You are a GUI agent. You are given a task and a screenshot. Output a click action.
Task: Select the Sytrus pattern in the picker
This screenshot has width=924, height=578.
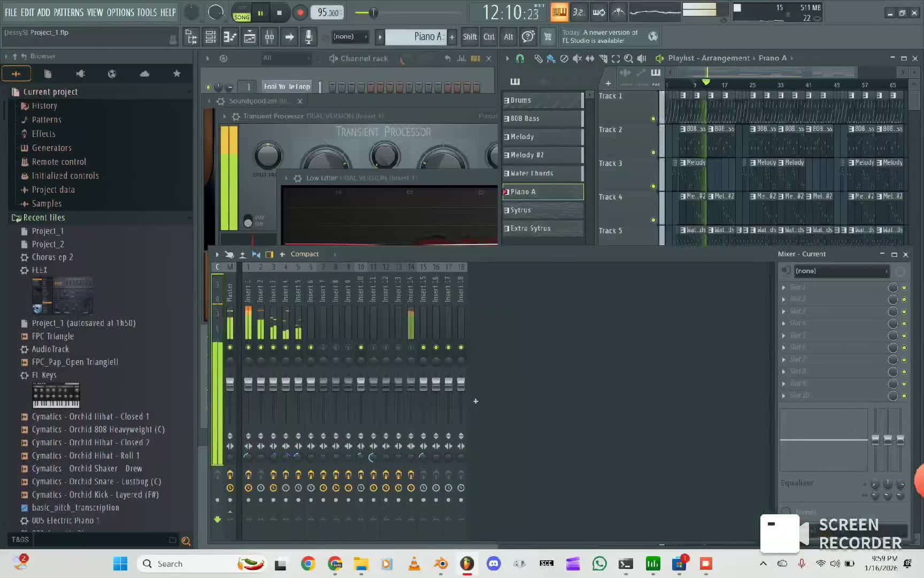pos(543,210)
